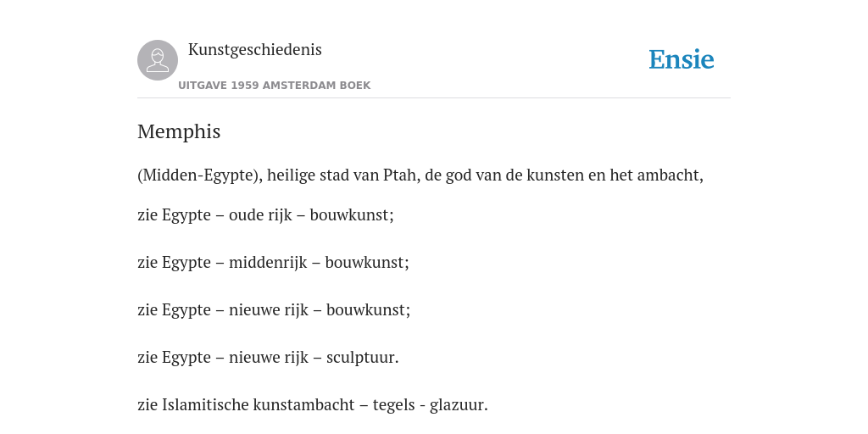
Task: Click the gray author avatar icon
Action: [x=158, y=60]
